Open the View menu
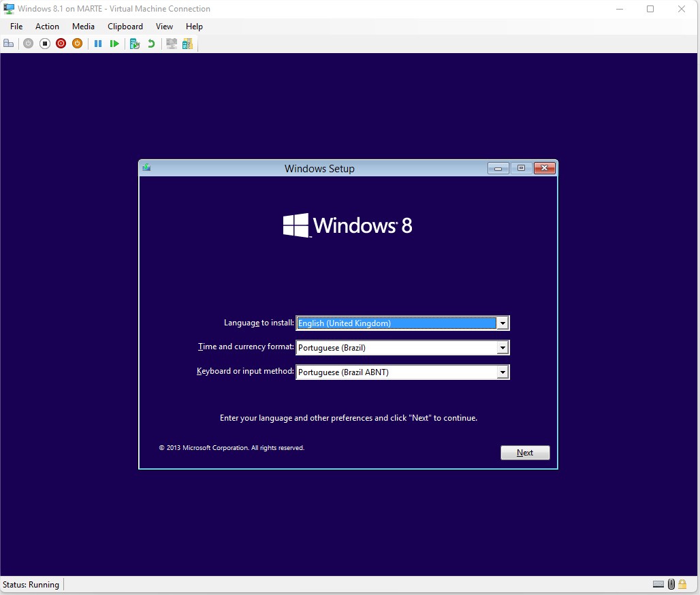Screen dimensions: 700x595 tap(164, 27)
